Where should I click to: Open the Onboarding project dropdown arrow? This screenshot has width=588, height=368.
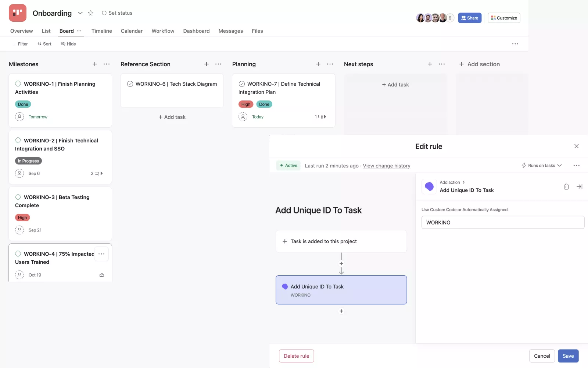80,13
